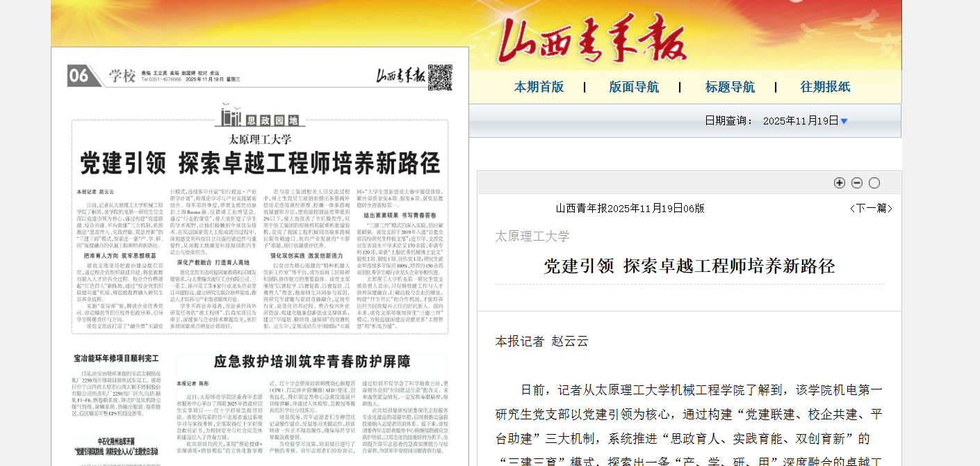This screenshot has height=466, width=980.
Task: Click the small 山西青年报 logo beside the QR code
Action: (x=400, y=76)
